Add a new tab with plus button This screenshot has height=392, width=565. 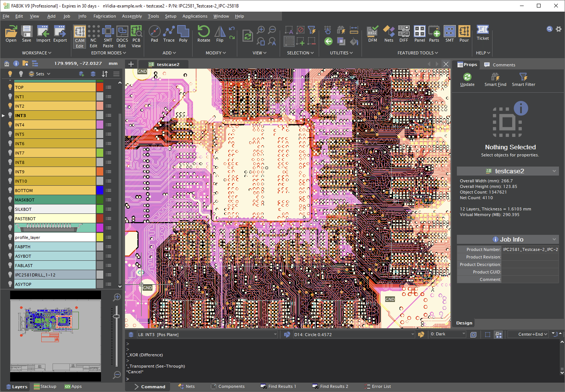click(x=131, y=64)
